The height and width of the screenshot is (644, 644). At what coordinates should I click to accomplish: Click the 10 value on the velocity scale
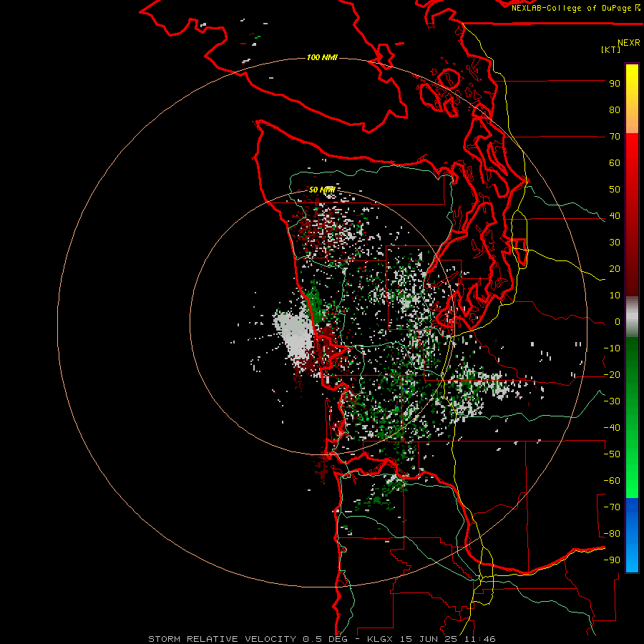point(615,296)
